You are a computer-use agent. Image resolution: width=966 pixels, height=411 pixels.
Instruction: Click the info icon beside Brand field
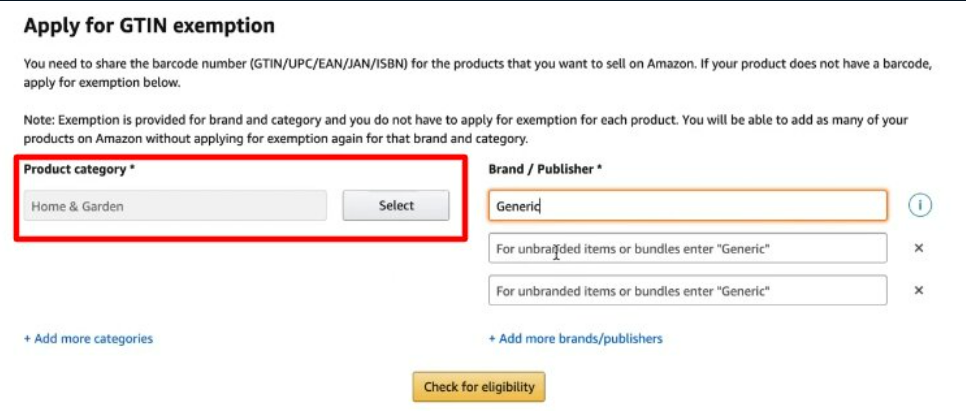click(920, 205)
